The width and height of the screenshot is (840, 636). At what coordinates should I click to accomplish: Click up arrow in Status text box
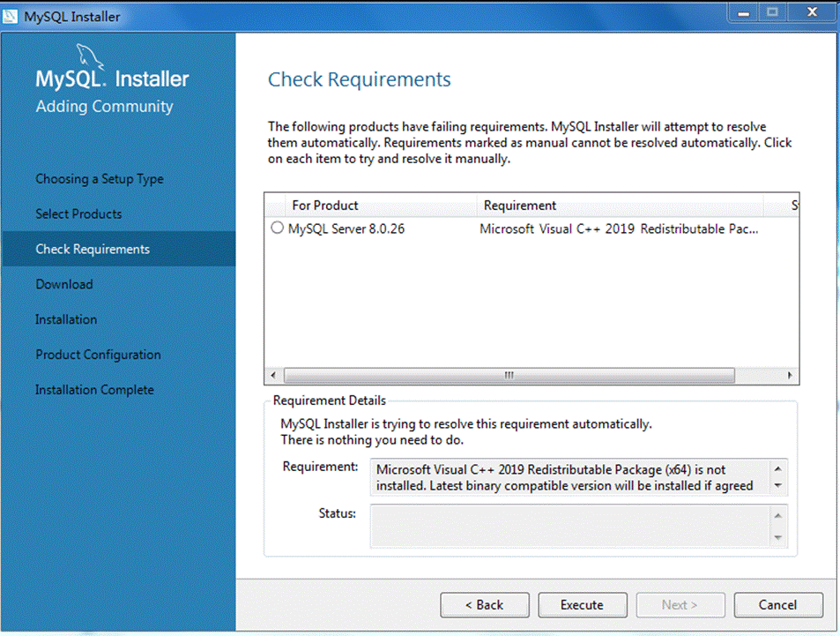point(777,516)
